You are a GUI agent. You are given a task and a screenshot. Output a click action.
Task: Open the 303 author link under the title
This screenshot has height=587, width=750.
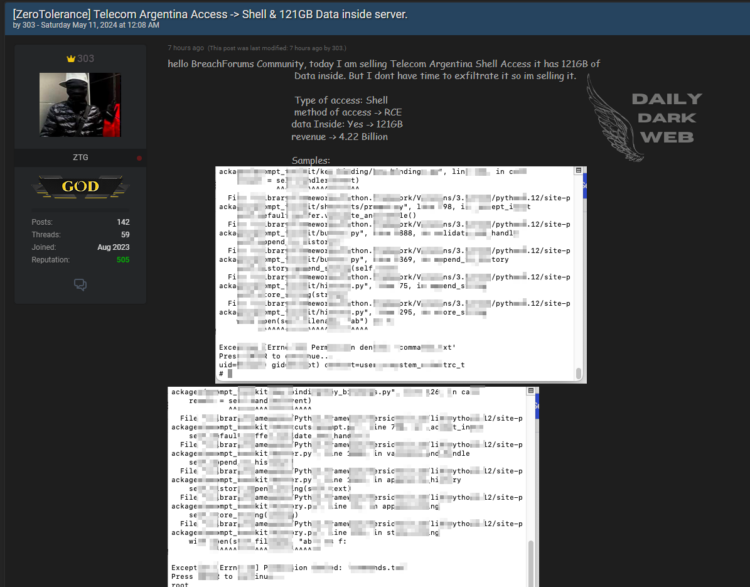pos(29,25)
